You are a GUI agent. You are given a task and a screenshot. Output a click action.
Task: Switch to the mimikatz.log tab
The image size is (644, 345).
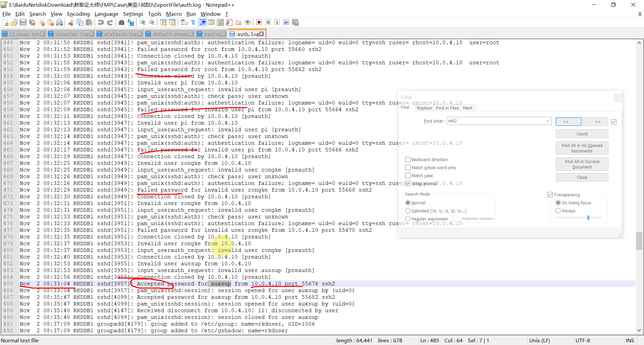point(120,34)
